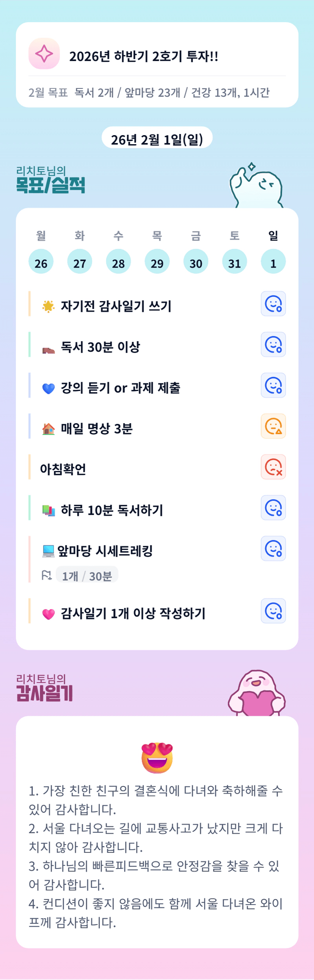Select Sunday the 1st date circle
This screenshot has height=980, width=314.
tap(273, 262)
